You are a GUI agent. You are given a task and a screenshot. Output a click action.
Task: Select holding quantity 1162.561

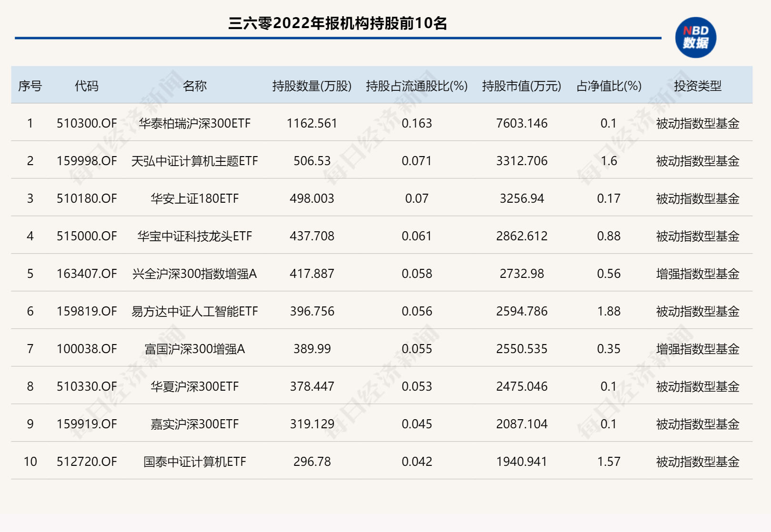pos(312,124)
